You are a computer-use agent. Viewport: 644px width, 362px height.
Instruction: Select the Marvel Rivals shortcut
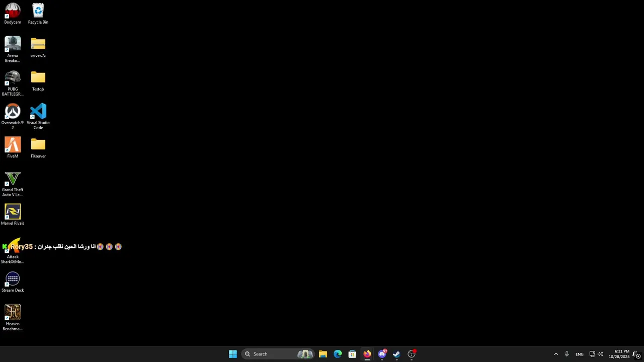[x=13, y=215]
